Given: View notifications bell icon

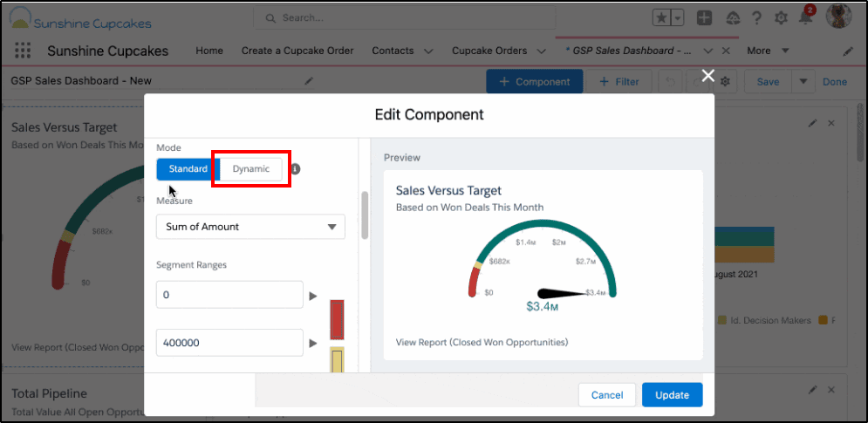Looking at the screenshot, I should pos(804,19).
